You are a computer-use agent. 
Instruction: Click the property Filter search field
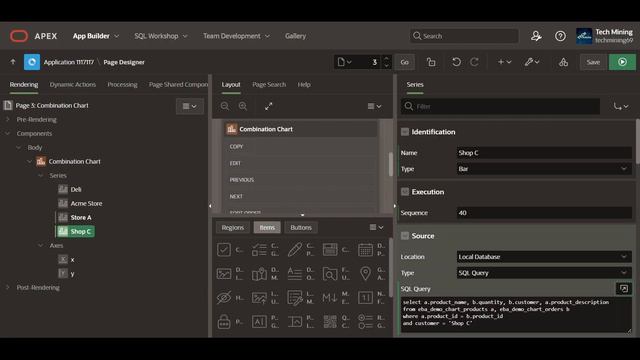[x=500, y=106]
